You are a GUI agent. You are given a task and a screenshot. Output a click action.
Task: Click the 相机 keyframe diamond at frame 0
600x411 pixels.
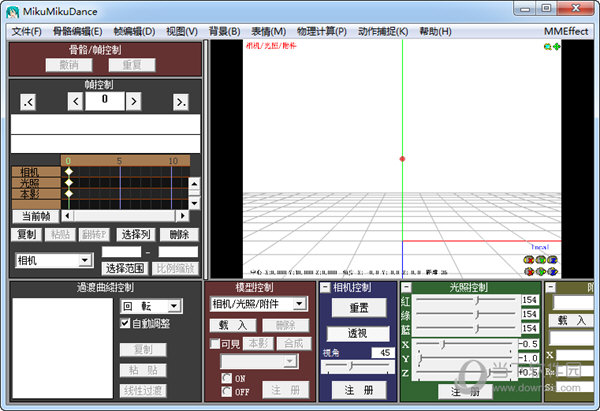pos(68,171)
